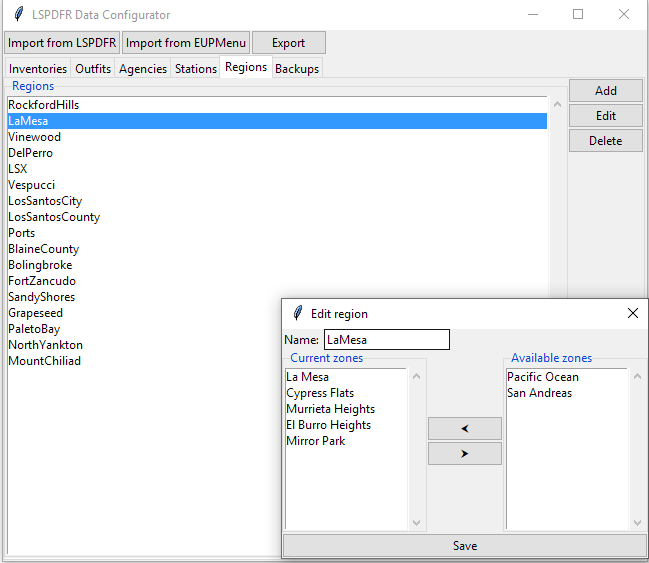Select the Stations tab
This screenshot has height=563, width=649.
tap(196, 69)
